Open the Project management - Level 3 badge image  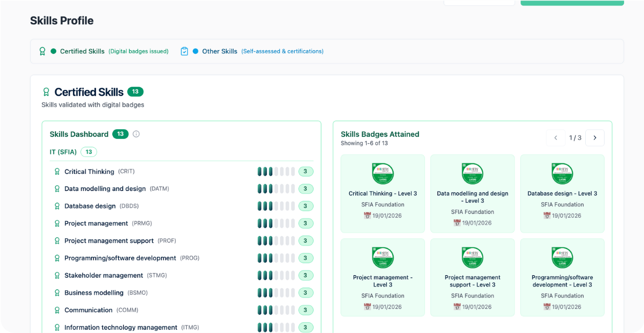[383, 258]
